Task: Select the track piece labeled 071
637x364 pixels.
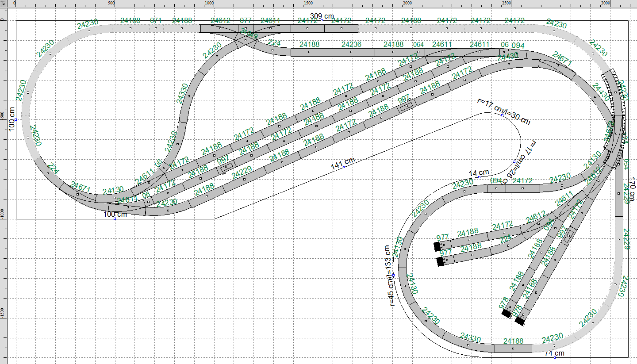Action: point(156,29)
